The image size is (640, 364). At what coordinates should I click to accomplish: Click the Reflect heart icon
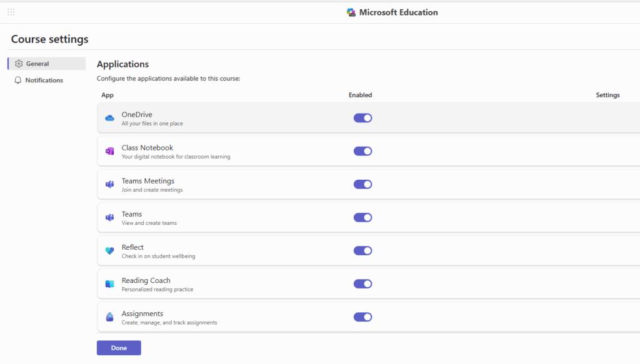tap(110, 251)
